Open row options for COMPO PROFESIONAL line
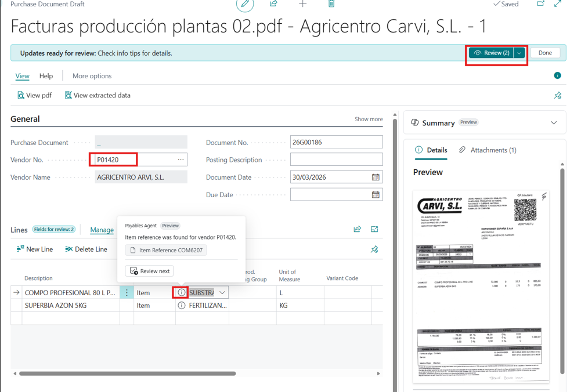570x392 pixels. tap(127, 292)
